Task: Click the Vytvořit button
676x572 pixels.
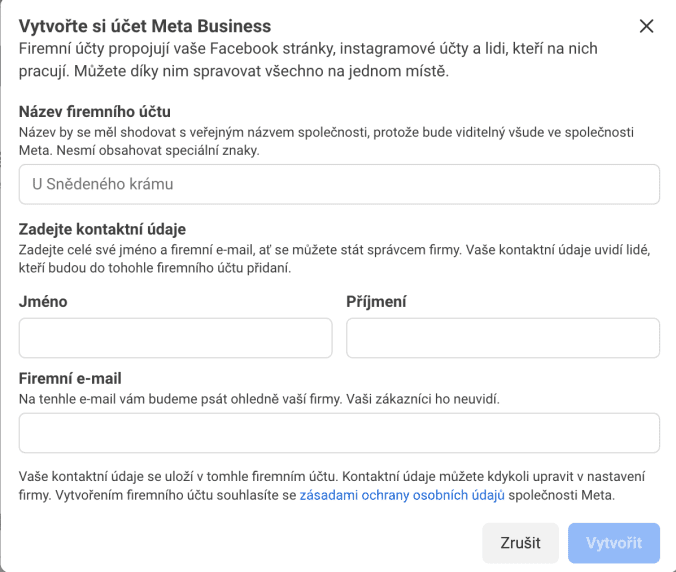Action: (613, 543)
